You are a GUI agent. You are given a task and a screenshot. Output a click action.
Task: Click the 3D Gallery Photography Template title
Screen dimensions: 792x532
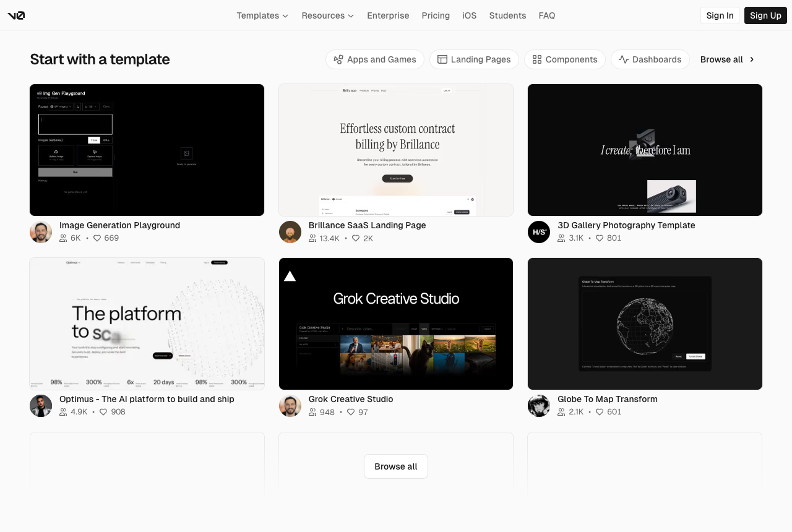[626, 225]
